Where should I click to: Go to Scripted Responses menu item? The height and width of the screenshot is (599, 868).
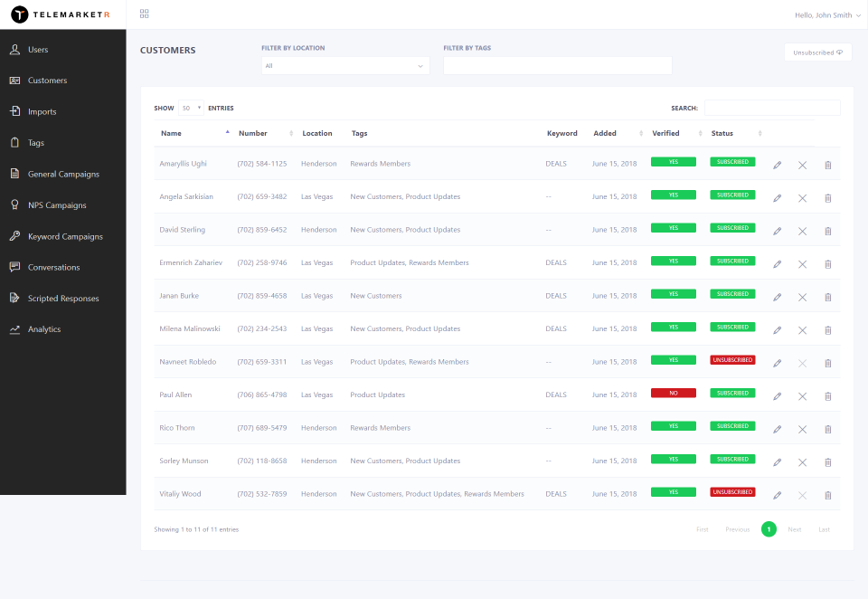coord(63,298)
